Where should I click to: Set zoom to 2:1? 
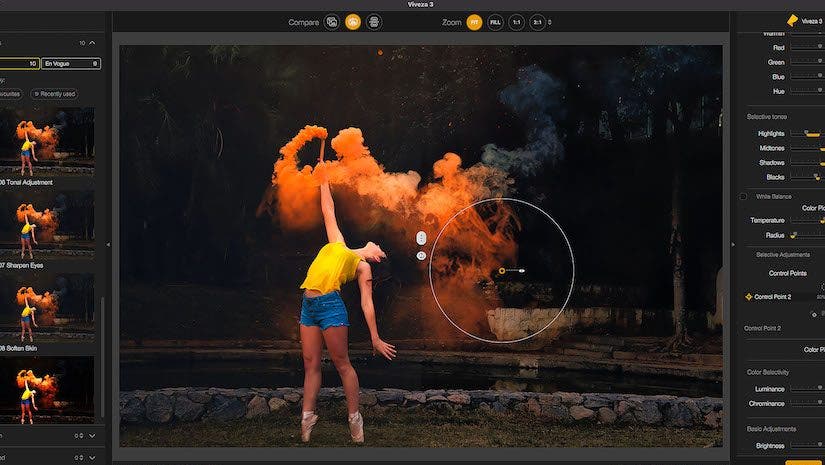537,22
